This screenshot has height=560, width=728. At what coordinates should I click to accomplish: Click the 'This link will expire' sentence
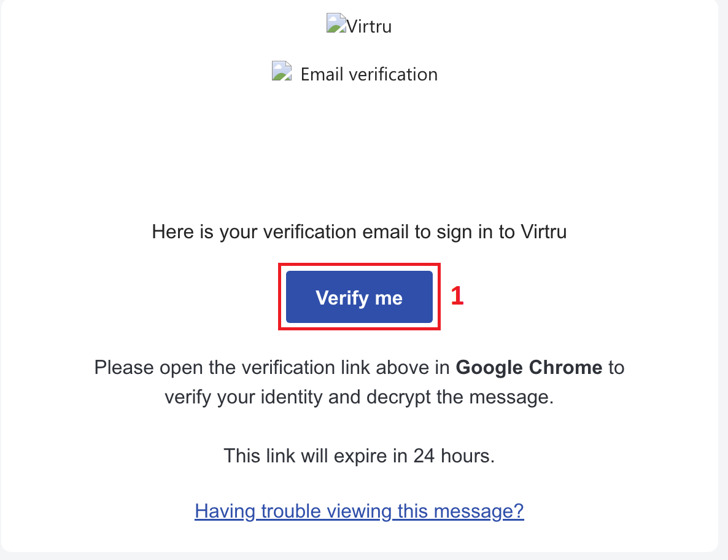(359, 456)
